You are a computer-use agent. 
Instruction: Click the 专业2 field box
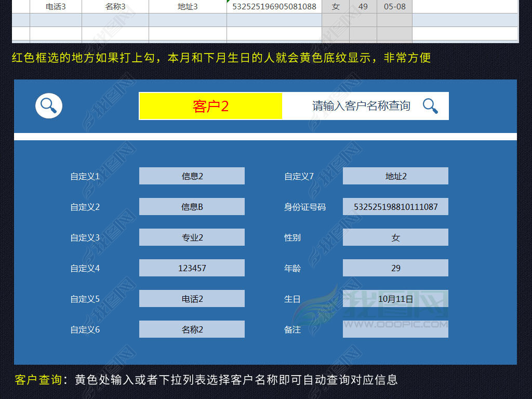(x=192, y=237)
